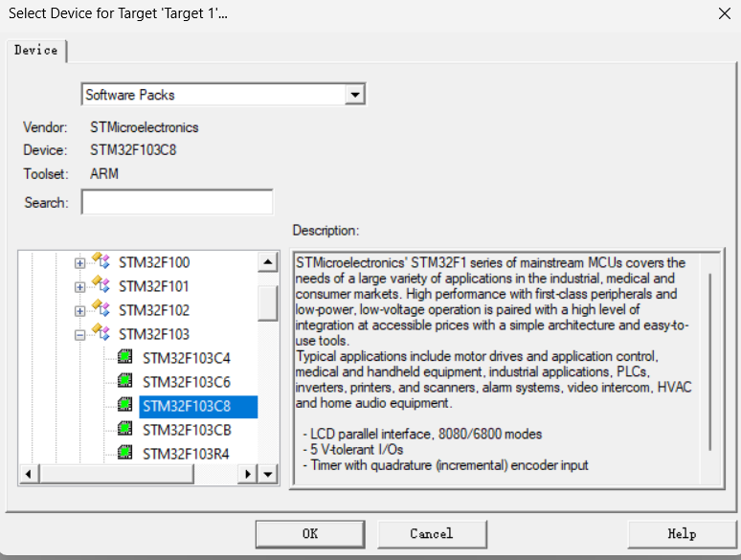Click the STM32F100 family icon

click(101, 260)
